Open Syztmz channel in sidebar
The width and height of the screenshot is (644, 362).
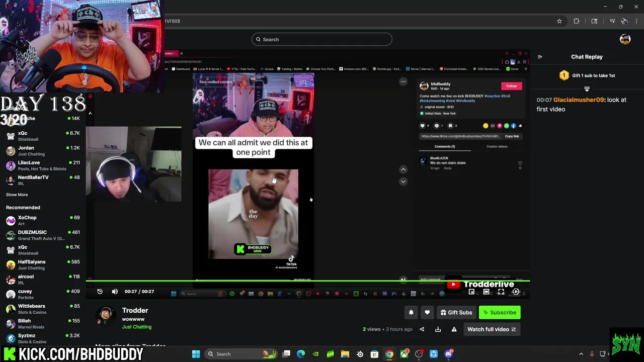pos(43,338)
